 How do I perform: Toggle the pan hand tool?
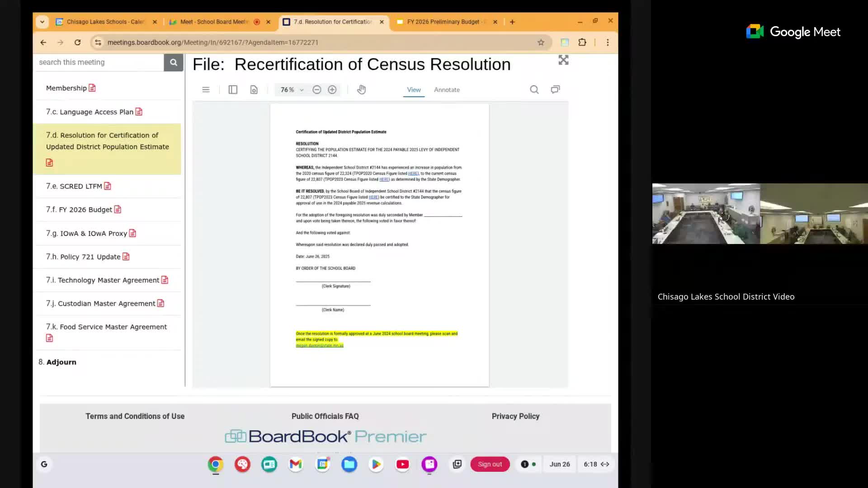(x=361, y=89)
